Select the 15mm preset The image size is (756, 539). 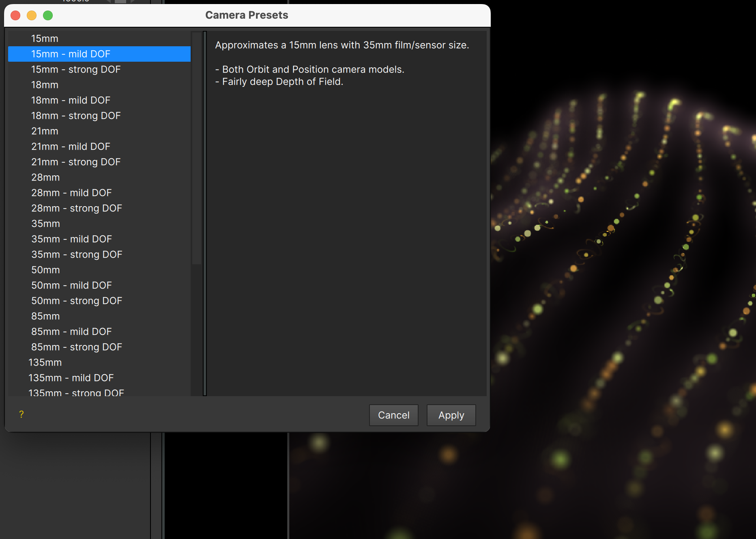pos(99,39)
